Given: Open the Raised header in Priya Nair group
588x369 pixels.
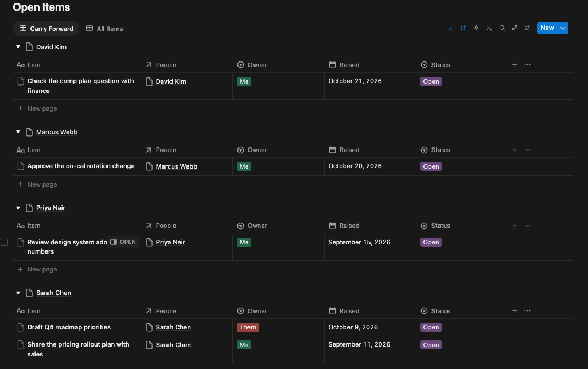Looking at the screenshot, I should 344,226.
